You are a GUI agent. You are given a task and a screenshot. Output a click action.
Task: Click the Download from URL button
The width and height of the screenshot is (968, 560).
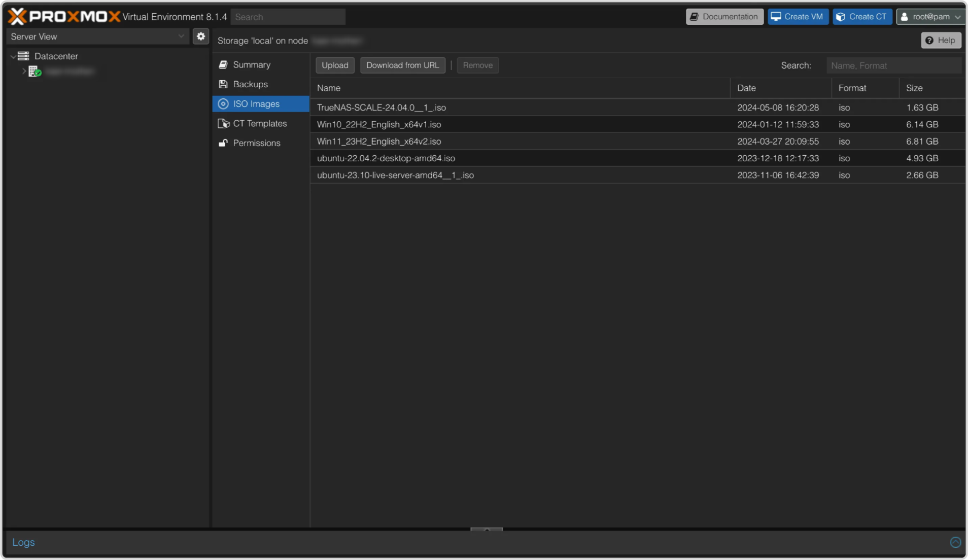pos(402,65)
